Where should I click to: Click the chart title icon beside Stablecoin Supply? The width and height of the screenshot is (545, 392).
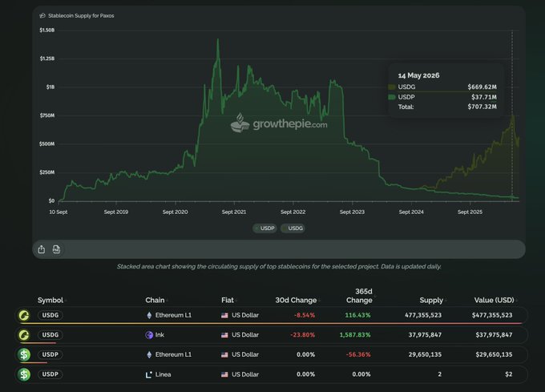[x=42, y=16]
